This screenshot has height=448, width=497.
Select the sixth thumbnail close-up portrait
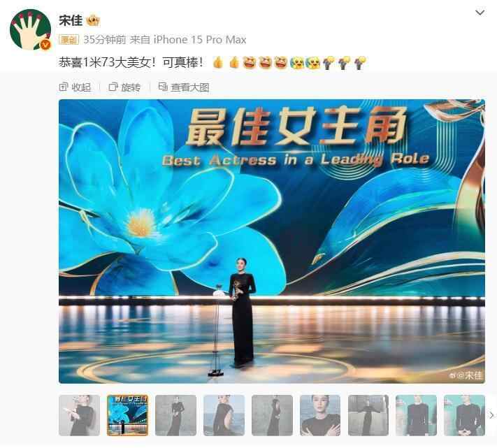coord(320,415)
